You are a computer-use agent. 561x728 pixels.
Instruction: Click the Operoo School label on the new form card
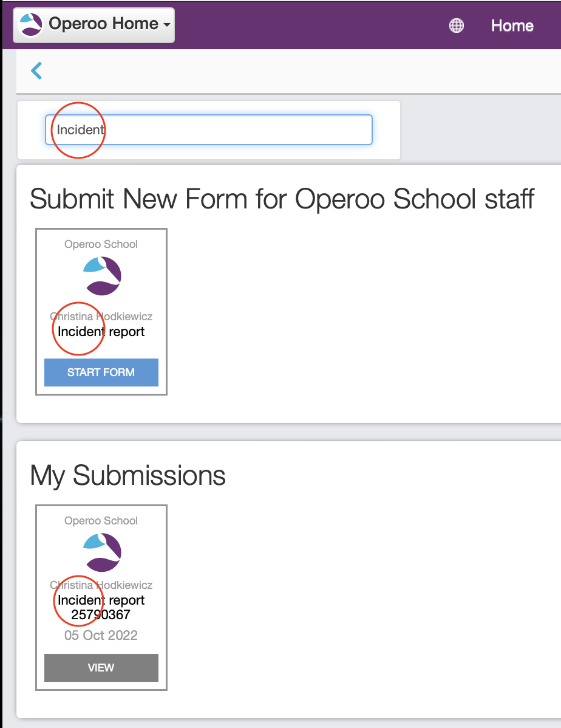pyautogui.click(x=101, y=244)
